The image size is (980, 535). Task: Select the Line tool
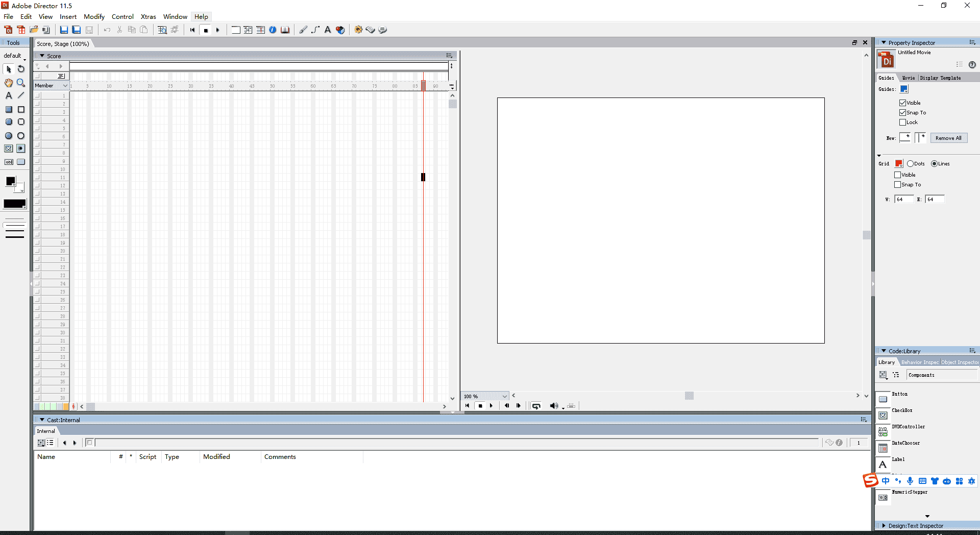(x=21, y=95)
